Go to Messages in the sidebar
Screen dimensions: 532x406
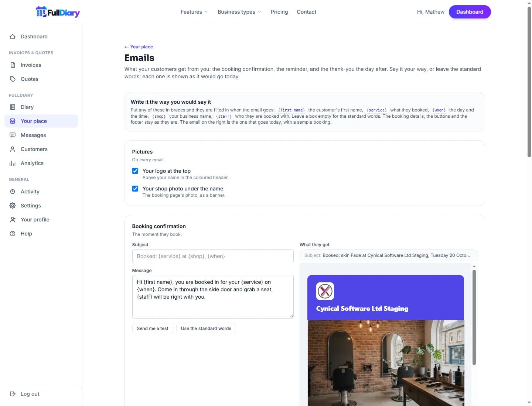[41, 135]
